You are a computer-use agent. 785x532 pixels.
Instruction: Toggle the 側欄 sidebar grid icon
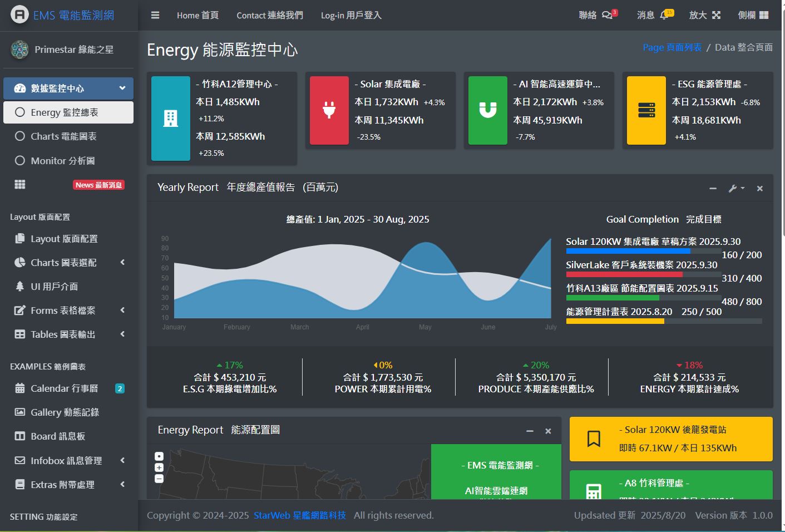(764, 16)
